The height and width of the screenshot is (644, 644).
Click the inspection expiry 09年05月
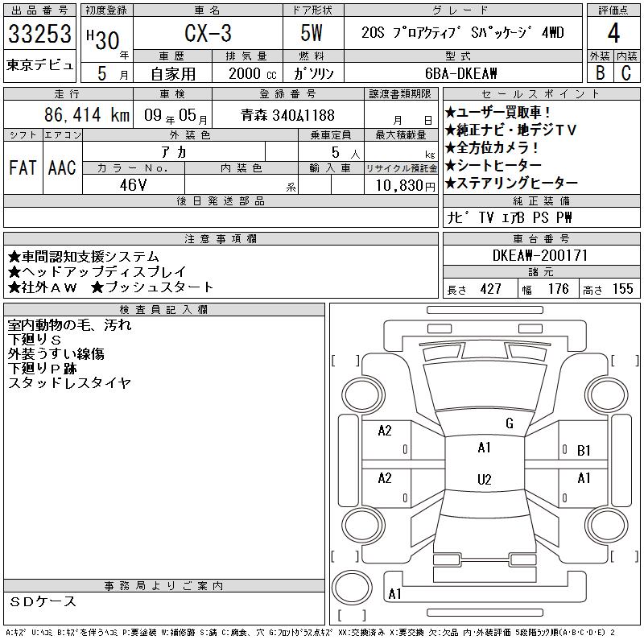(175, 115)
